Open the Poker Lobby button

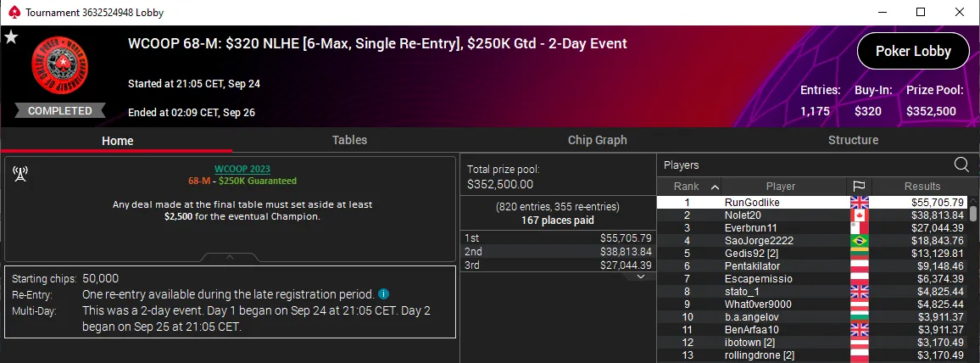click(x=913, y=51)
